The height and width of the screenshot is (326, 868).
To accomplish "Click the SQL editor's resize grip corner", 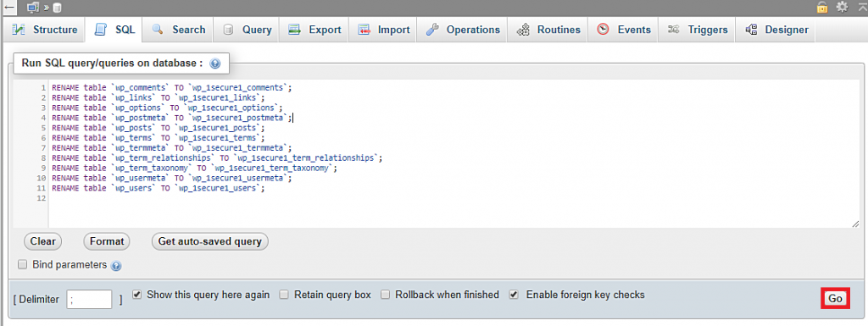I will tap(855, 224).
